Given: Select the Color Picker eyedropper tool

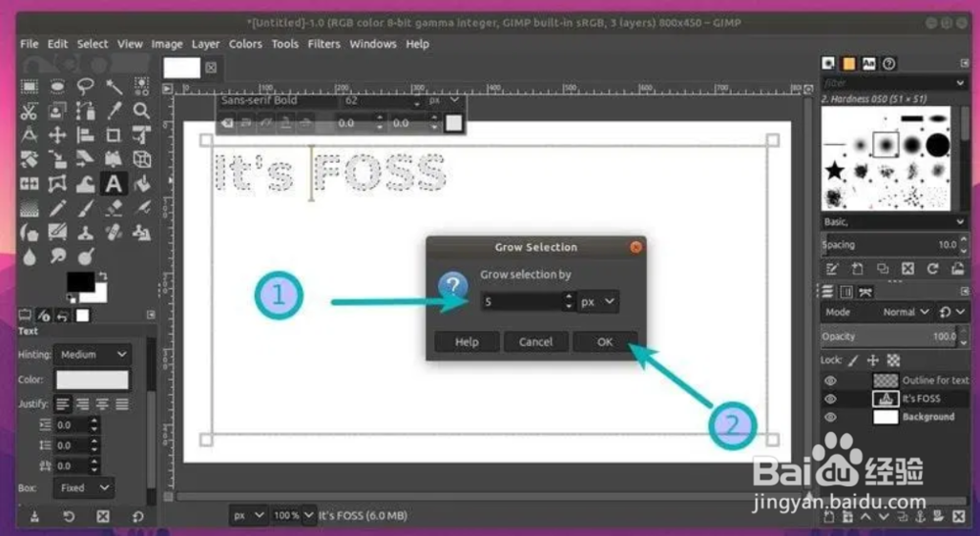Looking at the screenshot, I should 114,111.
